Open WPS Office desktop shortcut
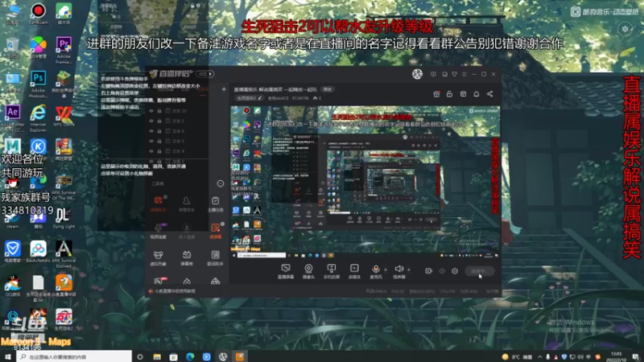 tap(64, 116)
